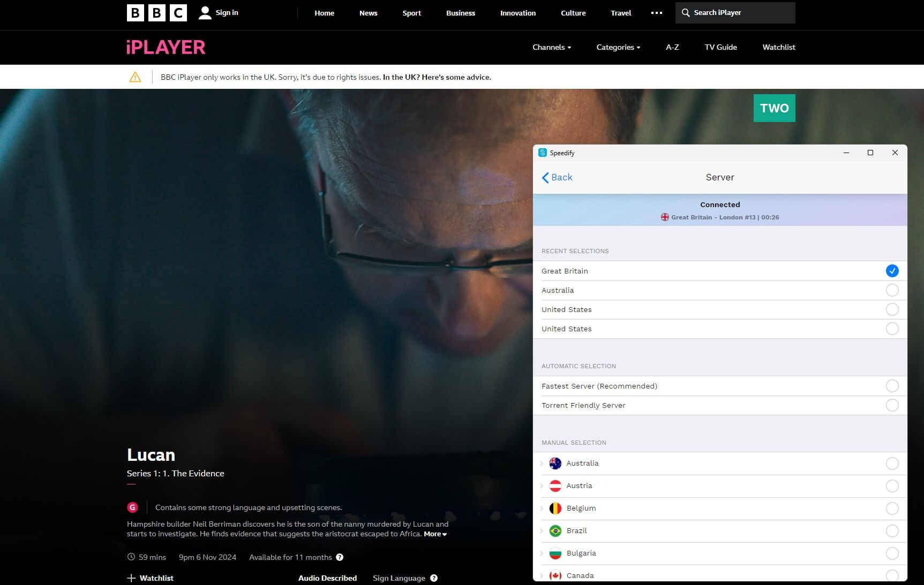Viewport: 924px width, 585px height.
Task: Click the Sign in person icon
Action: (x=205, y=13)
